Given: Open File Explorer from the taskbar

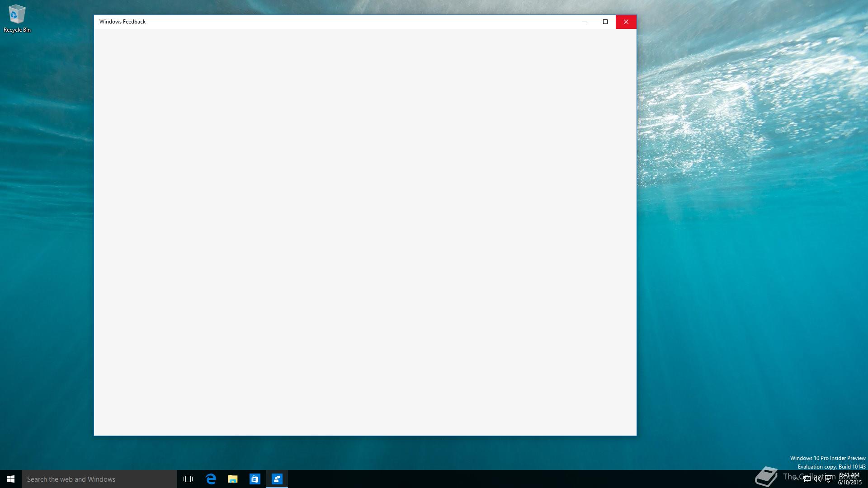Looking at the screenshot, I should click(233, 479).
